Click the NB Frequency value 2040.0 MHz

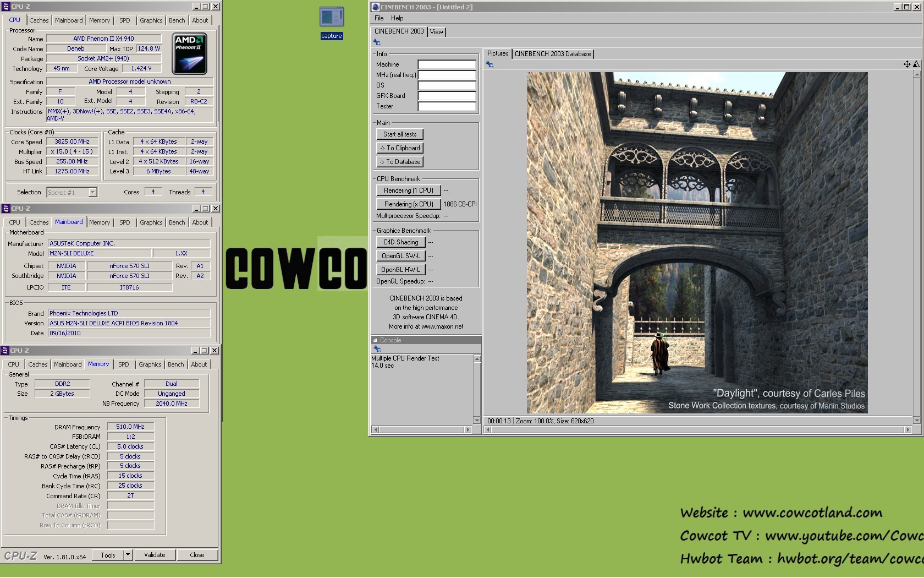point(172,403)
